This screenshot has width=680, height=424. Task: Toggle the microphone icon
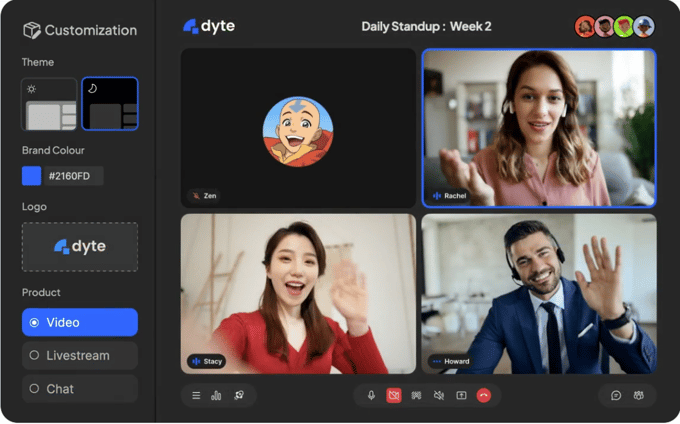click(x=371, y=395)
